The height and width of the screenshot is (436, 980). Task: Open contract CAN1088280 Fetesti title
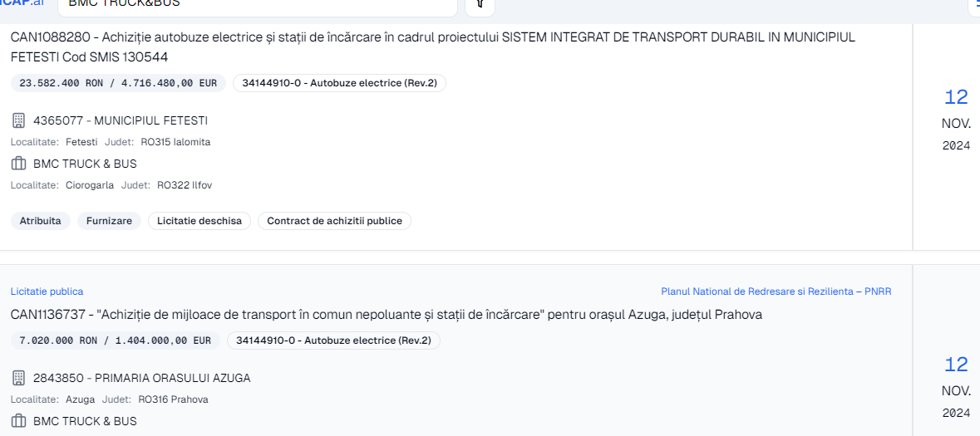click(x=432, y=47)
